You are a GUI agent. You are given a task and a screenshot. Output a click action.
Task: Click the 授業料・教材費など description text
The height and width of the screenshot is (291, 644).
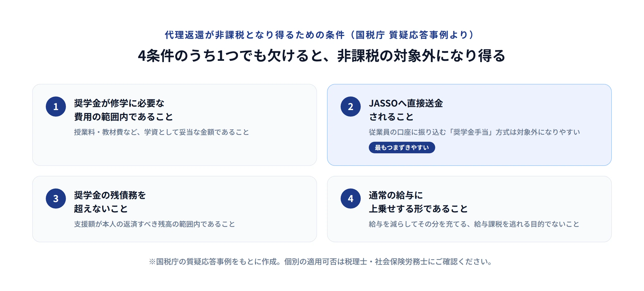pos(161,132)
